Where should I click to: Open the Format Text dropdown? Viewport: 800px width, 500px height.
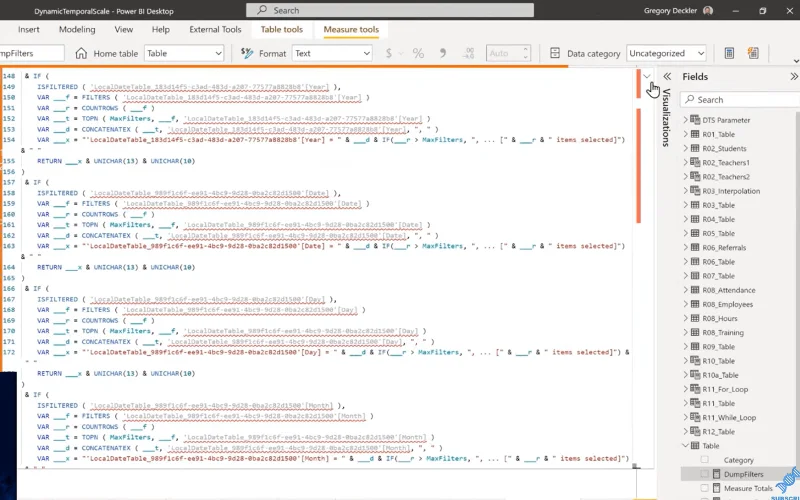pos(332,53)
